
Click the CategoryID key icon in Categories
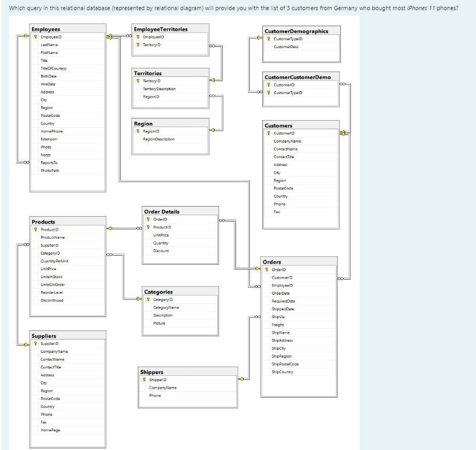(x=147, y=299)
